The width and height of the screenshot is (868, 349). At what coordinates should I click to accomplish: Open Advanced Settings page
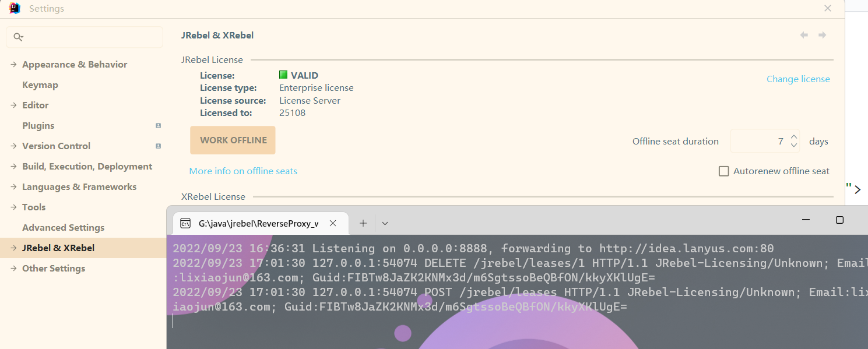click(x=63, y=228)
